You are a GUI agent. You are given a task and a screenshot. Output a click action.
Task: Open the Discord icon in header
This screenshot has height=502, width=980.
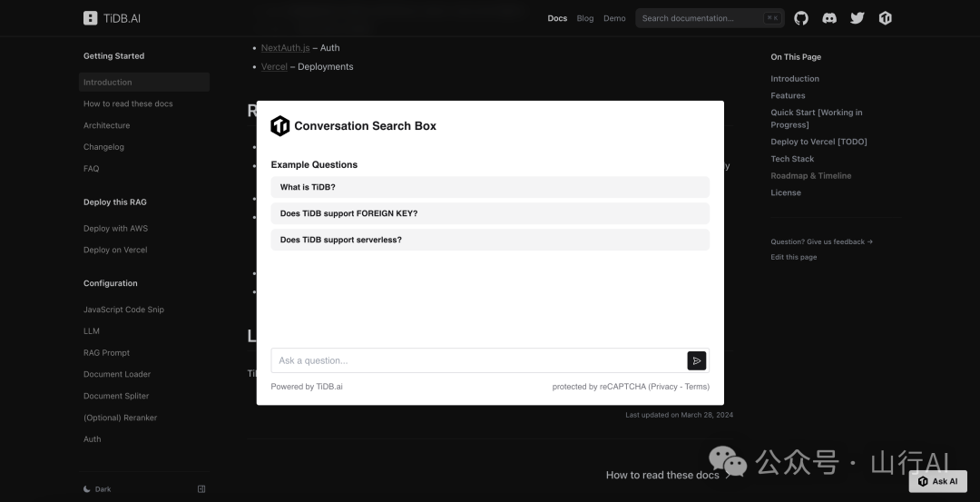828,18
